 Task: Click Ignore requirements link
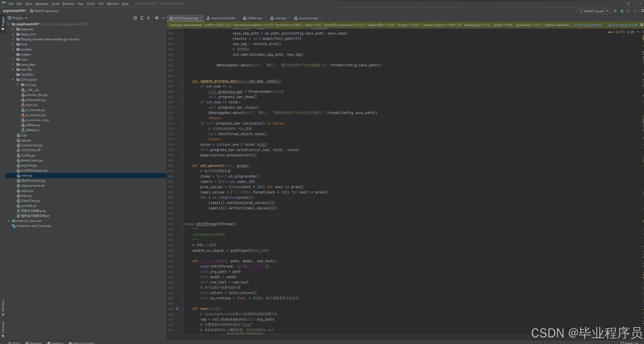pos(623,25)
